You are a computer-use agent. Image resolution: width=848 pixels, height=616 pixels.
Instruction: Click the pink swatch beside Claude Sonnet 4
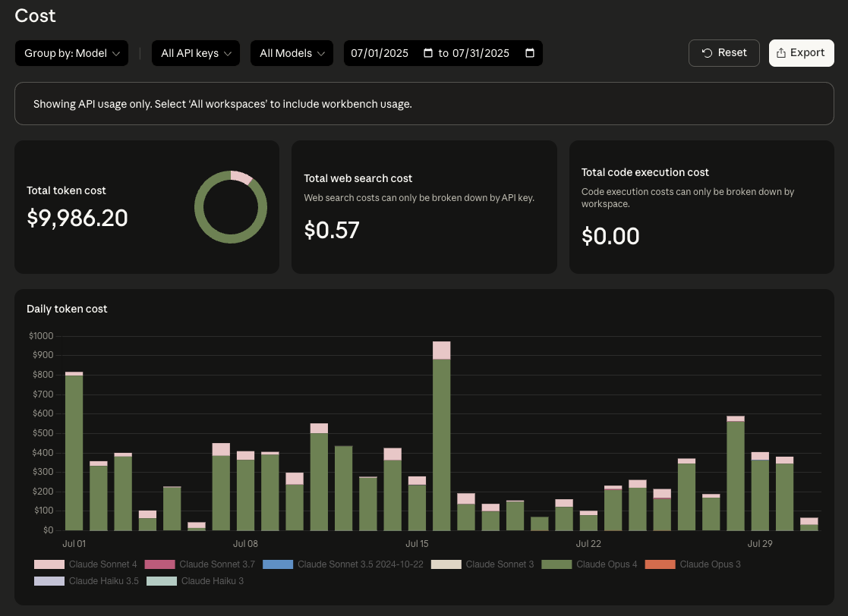click(x=49, y=564)
